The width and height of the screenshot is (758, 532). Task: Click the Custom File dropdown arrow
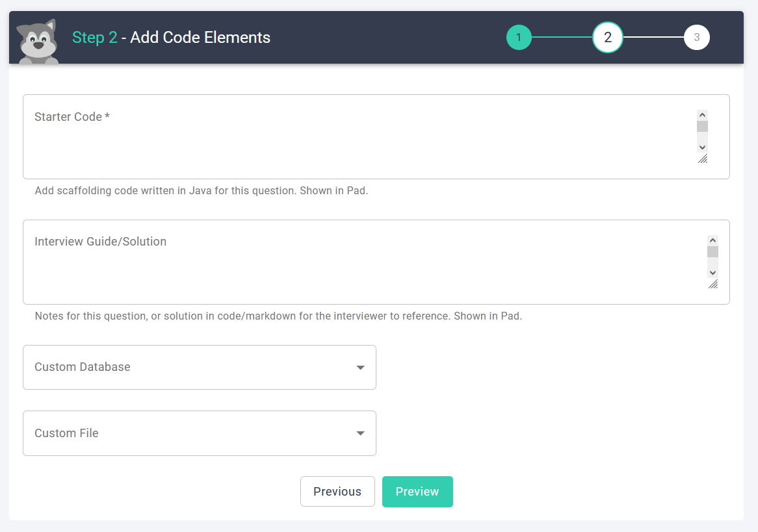[x=360, y=433]
